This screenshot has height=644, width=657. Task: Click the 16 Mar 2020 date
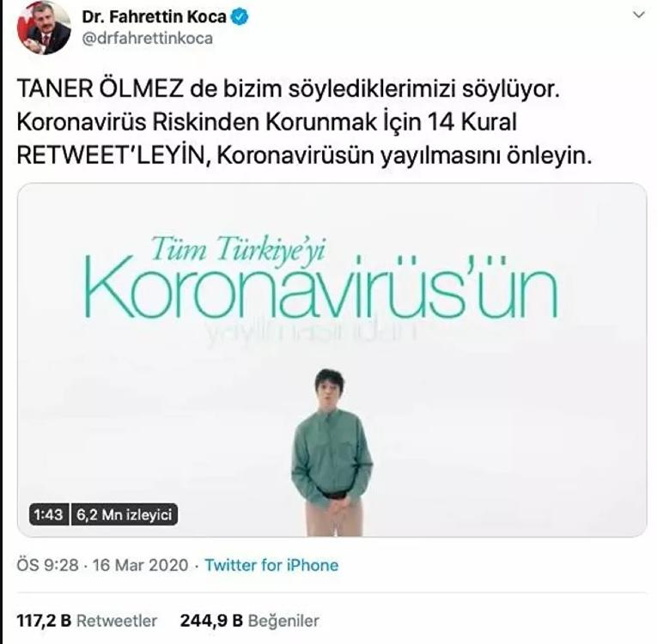click(140, 565)
